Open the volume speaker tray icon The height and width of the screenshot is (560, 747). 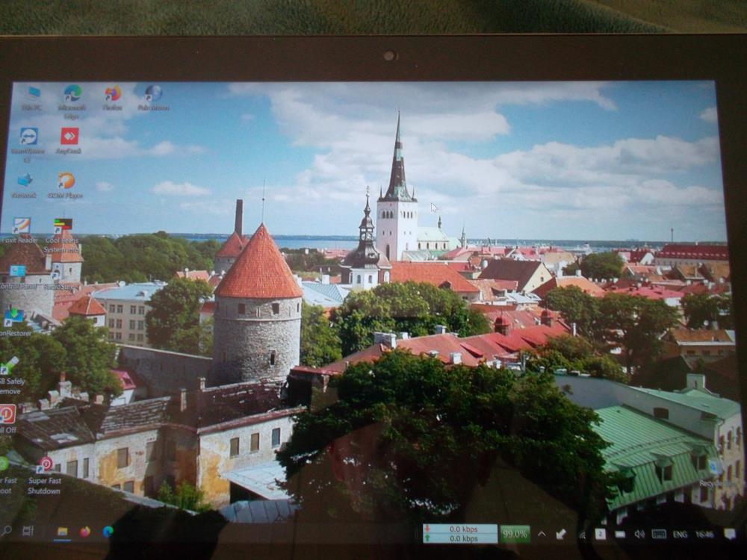click(639, 535)
